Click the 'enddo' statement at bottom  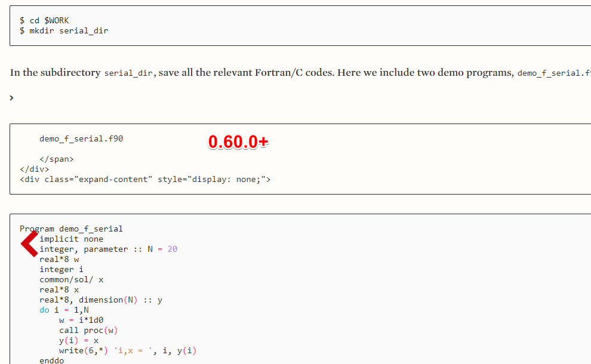click(x=51, y=360)
